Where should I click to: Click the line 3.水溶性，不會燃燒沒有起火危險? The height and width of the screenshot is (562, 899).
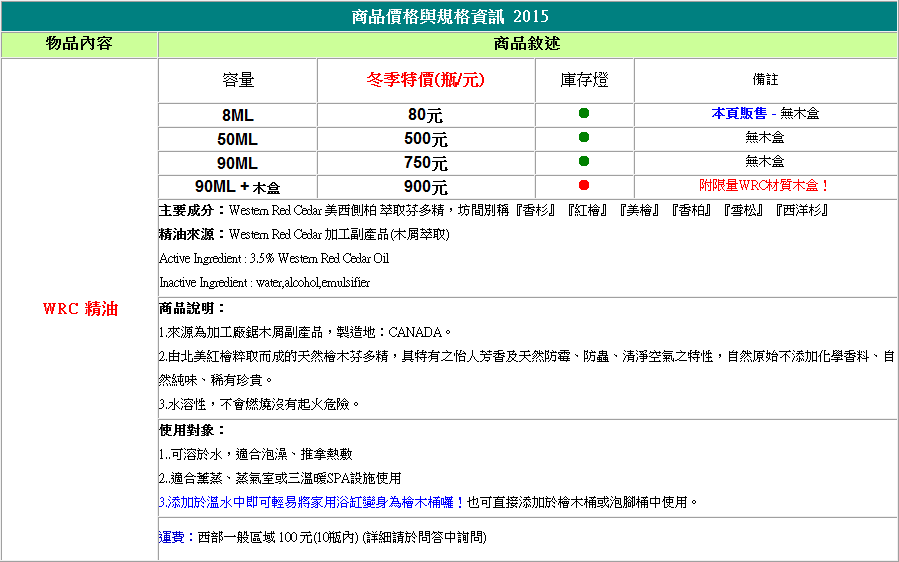(260, 405)
